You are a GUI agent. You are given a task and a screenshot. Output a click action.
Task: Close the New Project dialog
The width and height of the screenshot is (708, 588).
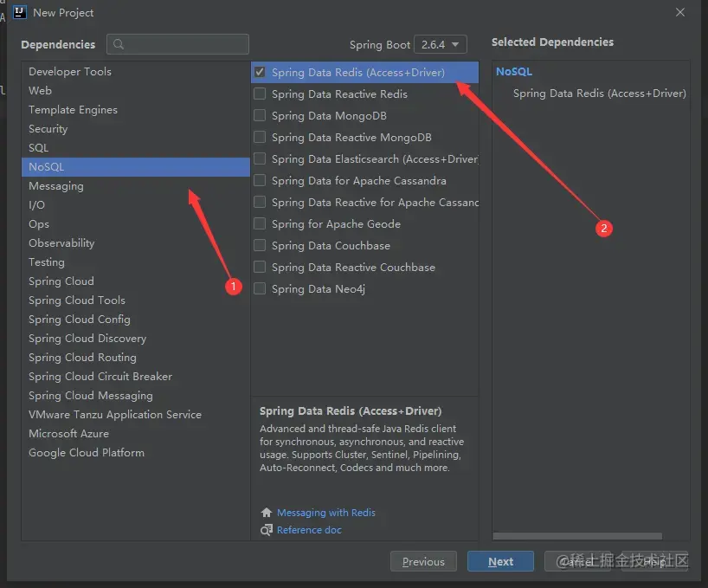[x=680, y=12]
